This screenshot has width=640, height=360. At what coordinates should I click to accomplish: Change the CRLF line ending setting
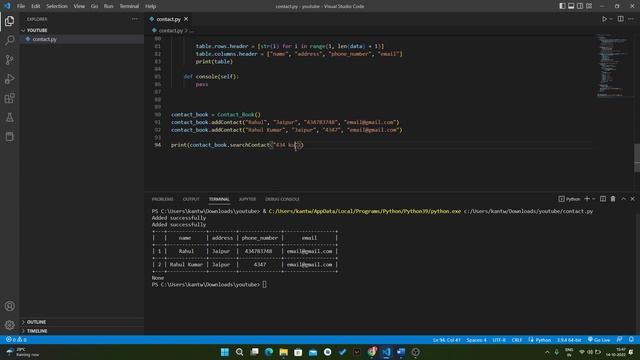coord(517,340)
